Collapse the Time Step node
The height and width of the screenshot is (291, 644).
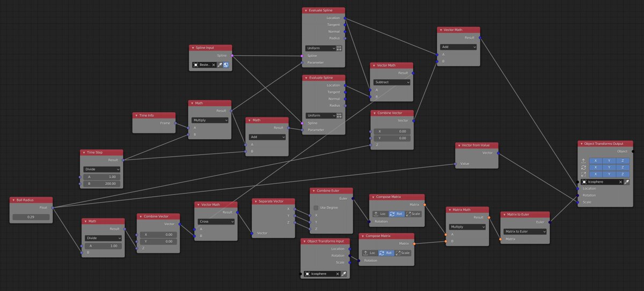tap(84, 152)
